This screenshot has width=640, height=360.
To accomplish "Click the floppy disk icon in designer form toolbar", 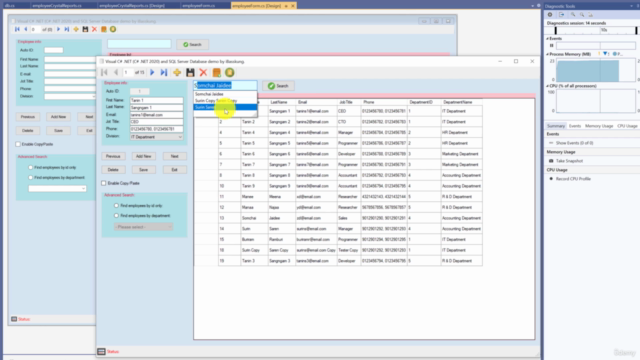I will (85, 29).
